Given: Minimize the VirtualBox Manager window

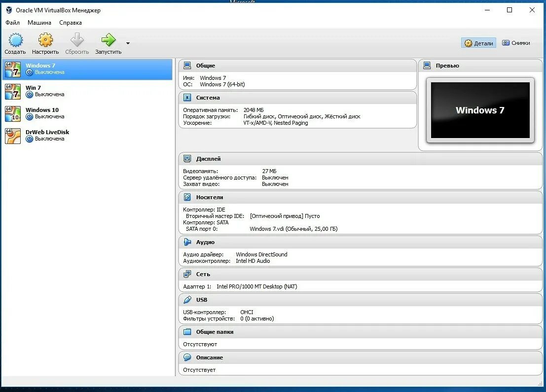Looking at the screenshot, I should (487, 10).
